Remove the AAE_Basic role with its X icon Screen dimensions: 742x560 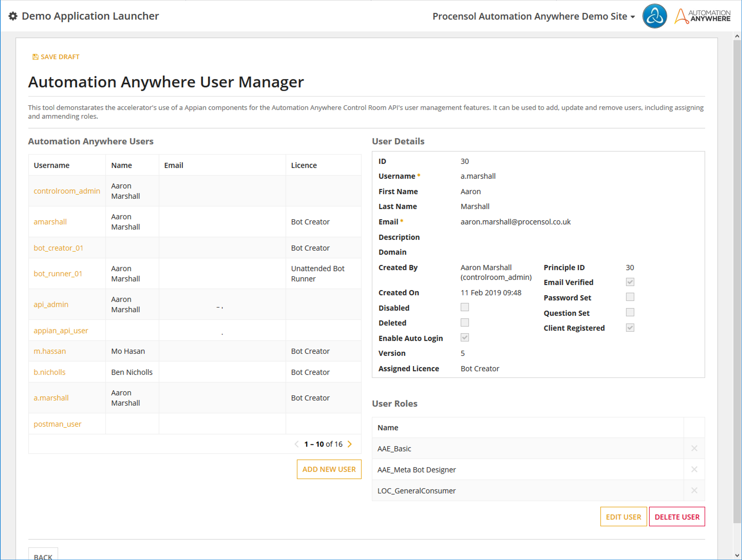694,448
